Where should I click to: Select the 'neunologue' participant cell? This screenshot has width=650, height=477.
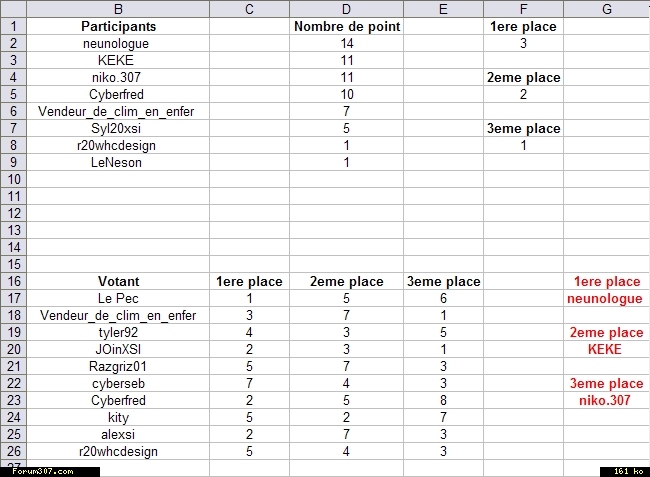pyautogui.click(x=119, y=43)
